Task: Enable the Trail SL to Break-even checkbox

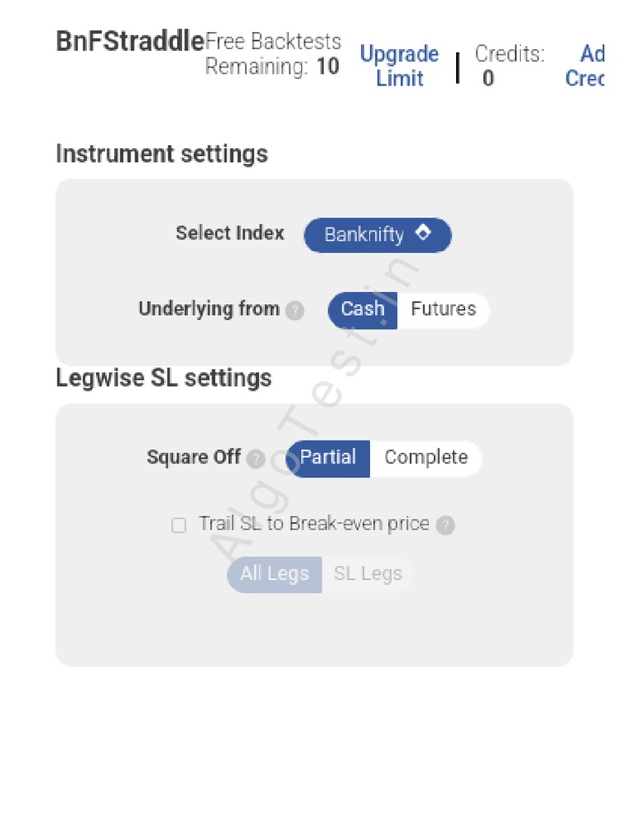Action: coord(179,526)
